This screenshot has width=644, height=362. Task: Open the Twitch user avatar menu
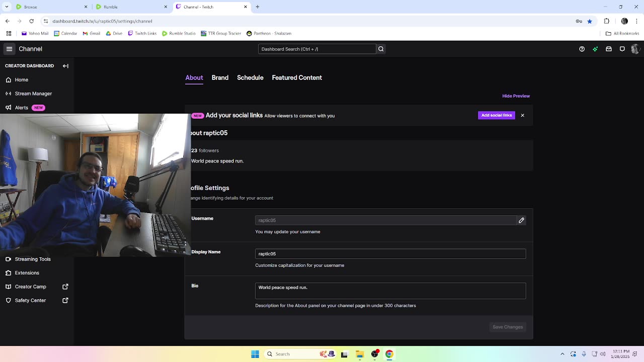click(x=635, y=49)
